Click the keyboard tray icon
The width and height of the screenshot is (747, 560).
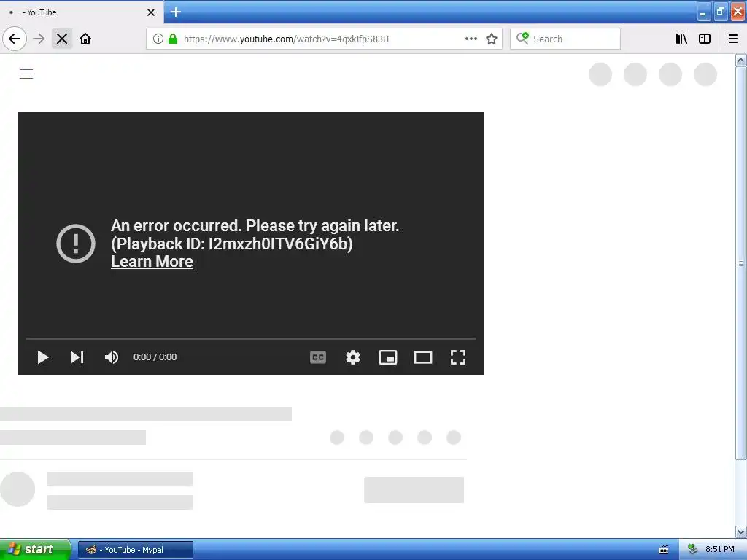coord(664,550)
